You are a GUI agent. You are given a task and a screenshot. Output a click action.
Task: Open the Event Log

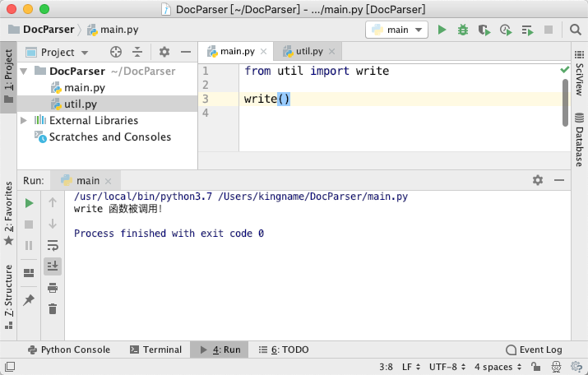click(x=534, y=350)
